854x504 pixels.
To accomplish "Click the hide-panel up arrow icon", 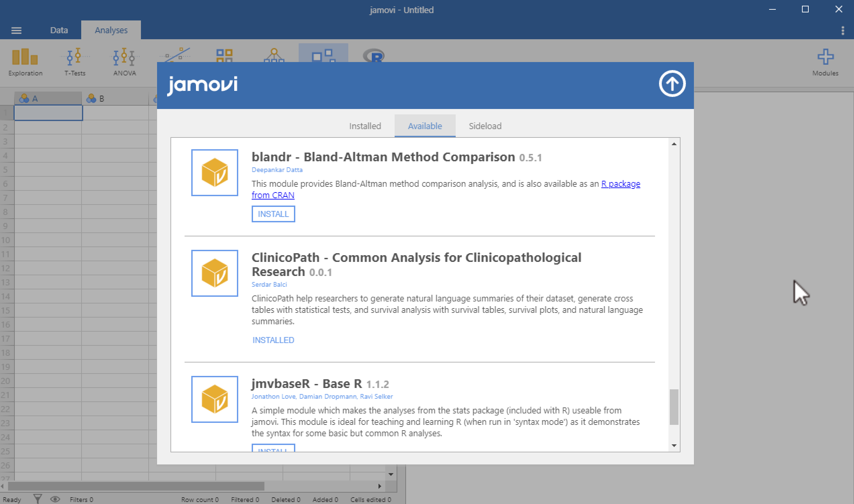I will pos(671,84).
